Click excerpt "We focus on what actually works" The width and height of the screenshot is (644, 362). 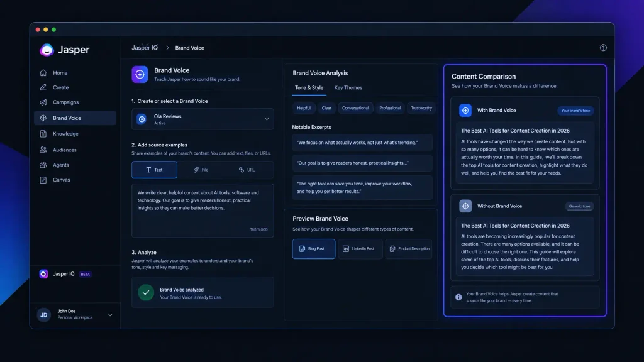point(362,143)
